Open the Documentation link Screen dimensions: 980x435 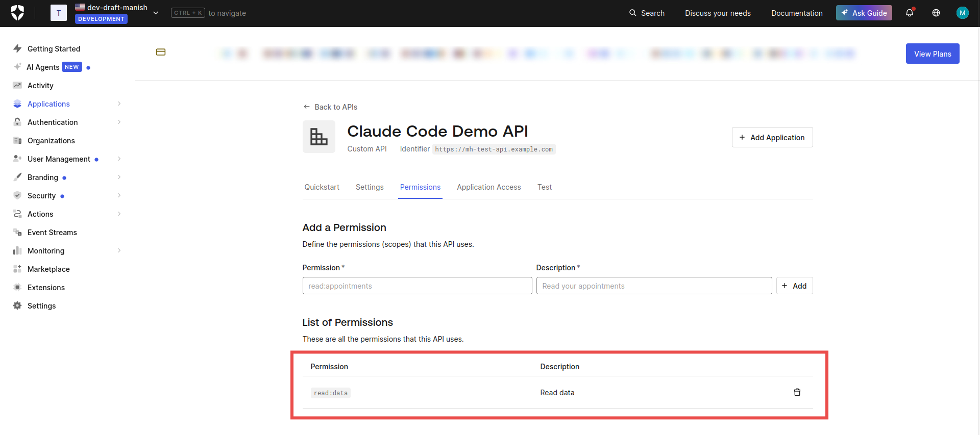[x=797, y=13]
